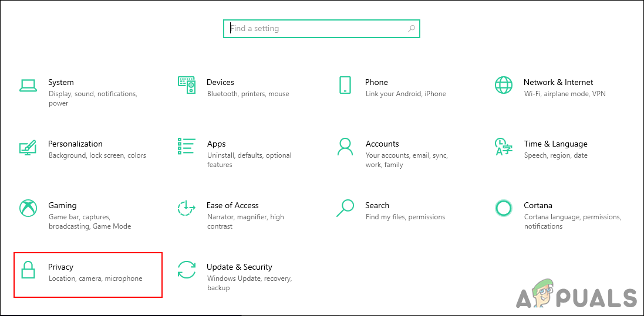The width and height of the screenshot is (644, 316).
Task: Click 'Windows Update, recovery, backup' text
Action: pyautogui.click(x=249, y=283)
